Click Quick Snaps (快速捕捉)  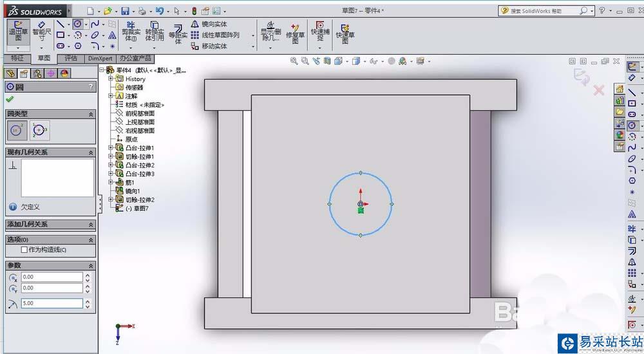tap(320, 31)
